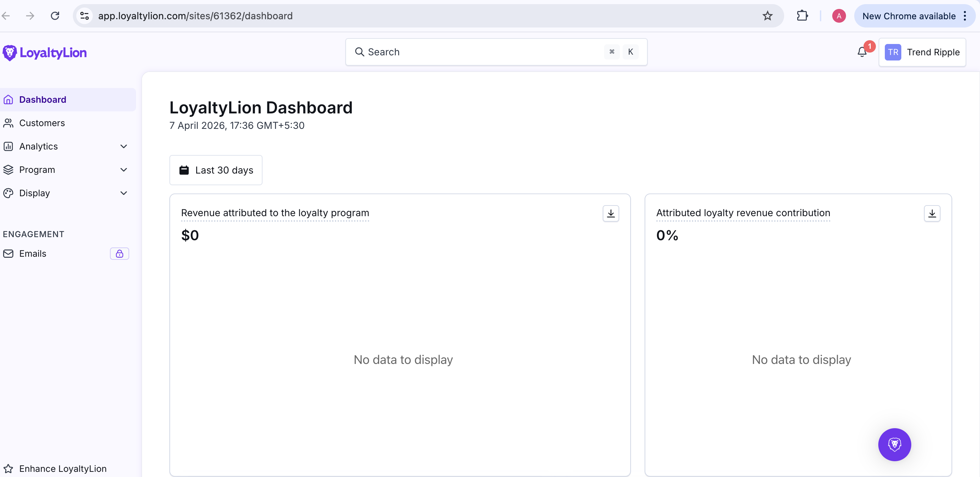Open Emails under Engagement
This screenshot has height=477, width=980.
pyautogui.click(x=33, y=254)
